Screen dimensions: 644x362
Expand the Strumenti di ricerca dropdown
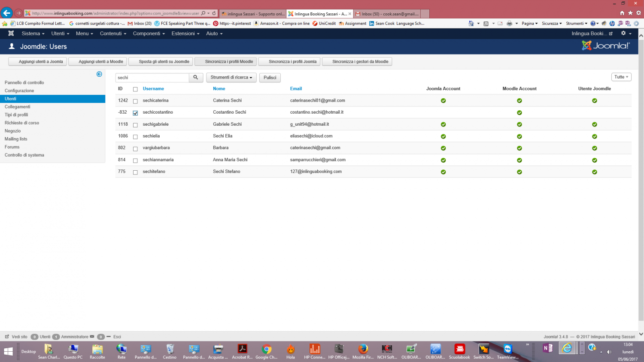tap(231, 78)
